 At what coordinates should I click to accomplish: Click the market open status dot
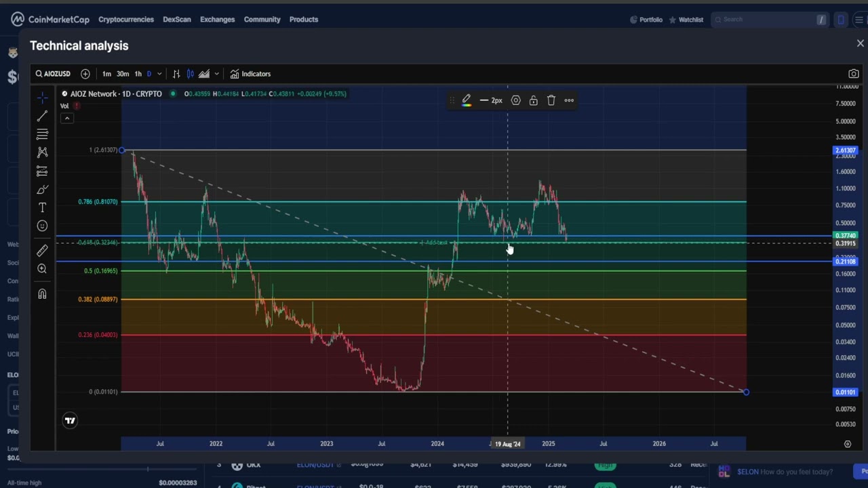pyautogui.click(x=173, y=94)
